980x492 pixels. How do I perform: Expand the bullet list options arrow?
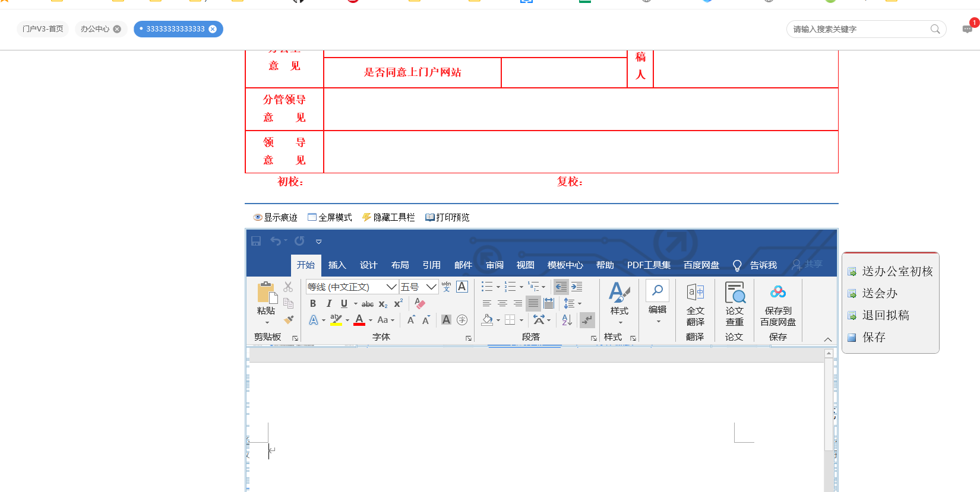click(498, 287)
